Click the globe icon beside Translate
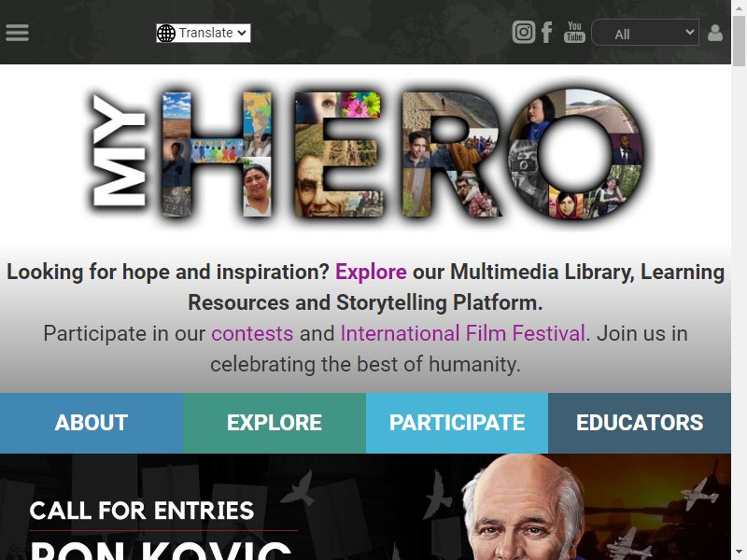 (x=166, y=33)
